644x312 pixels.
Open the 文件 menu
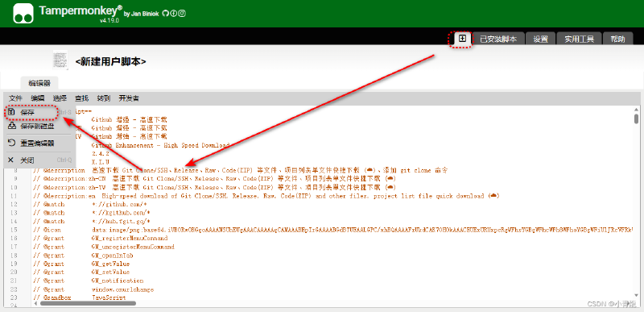click(15, 98)
